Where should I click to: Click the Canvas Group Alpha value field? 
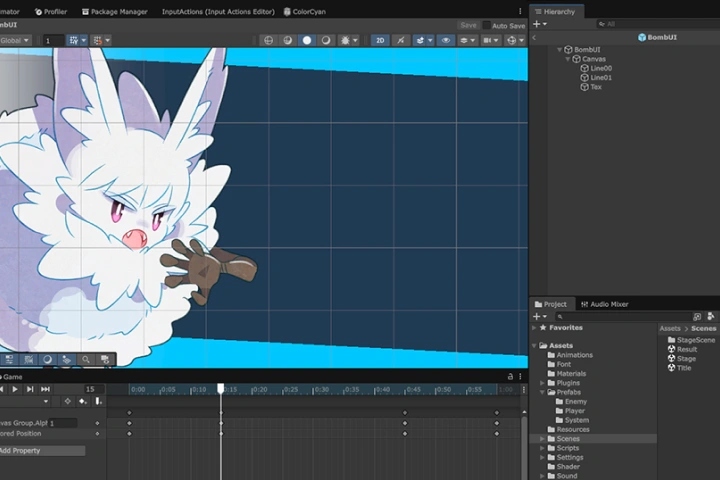pyautogui.click(x=62, y=423)
